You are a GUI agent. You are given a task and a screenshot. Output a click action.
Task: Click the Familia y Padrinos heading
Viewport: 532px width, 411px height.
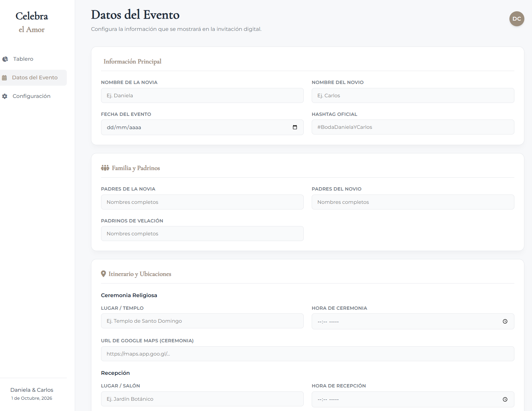coord(136,168)
